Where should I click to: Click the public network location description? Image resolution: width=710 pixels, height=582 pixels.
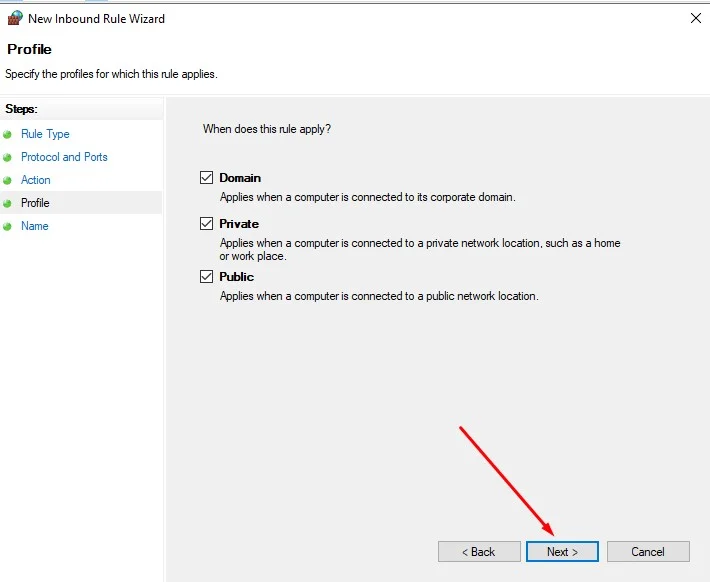click(x=379, y=296)
